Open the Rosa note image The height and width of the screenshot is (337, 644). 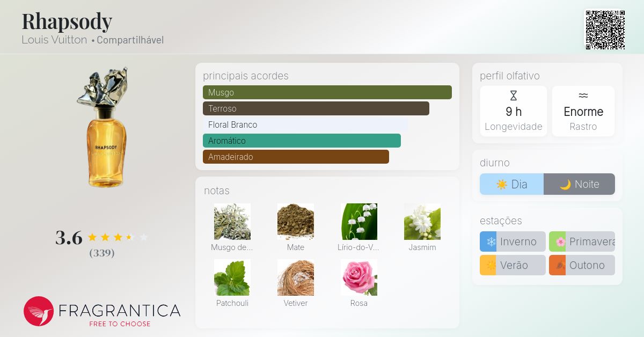[359, 277]
